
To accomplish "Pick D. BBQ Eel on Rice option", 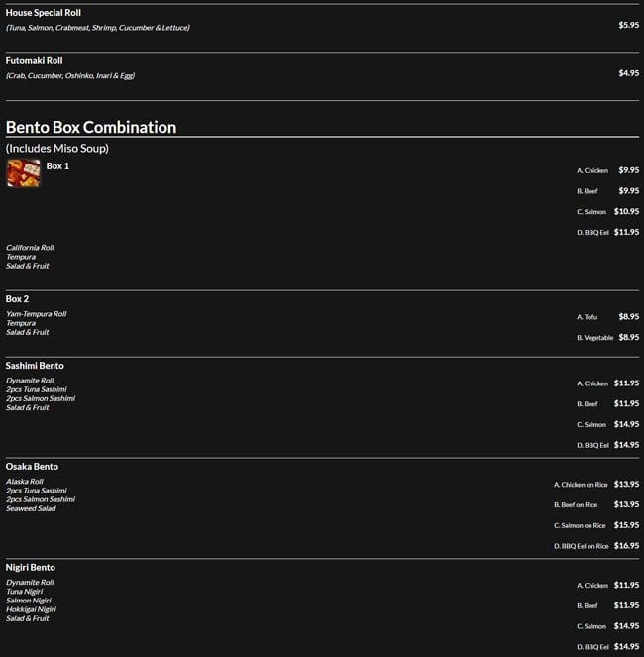I will [x=582, y=546].
